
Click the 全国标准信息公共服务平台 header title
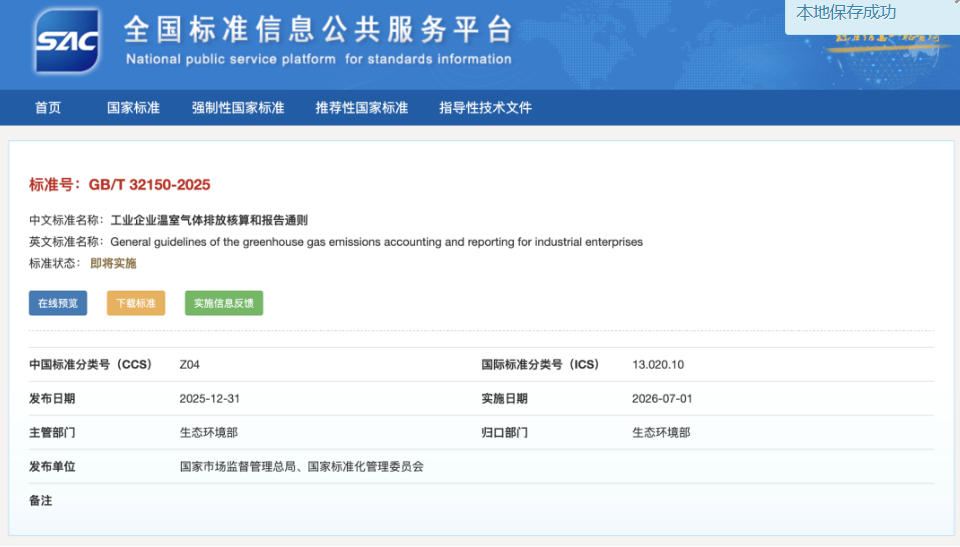tap(318, 29)
